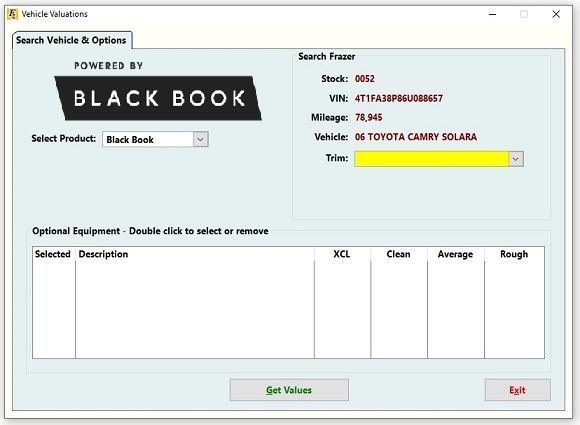Image resolution: width=580 pixels, height=425 pixels.
Task: Click the Frazer app icon in title bar
Action: click(x=12, y=14)
